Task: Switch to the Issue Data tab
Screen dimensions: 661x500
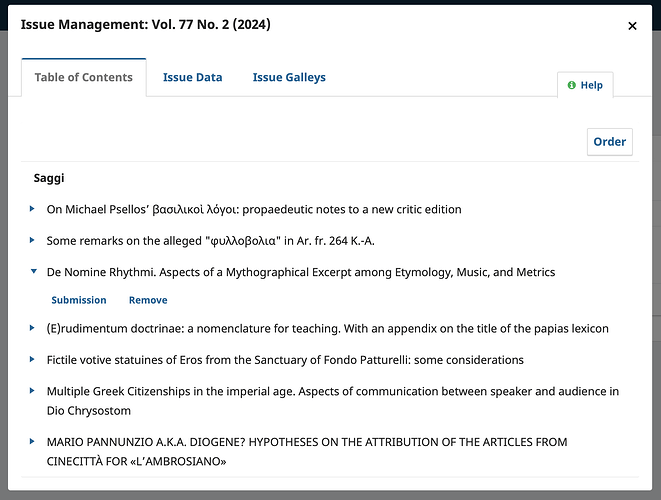Action: pyautogui.click(x=192, y=77)
